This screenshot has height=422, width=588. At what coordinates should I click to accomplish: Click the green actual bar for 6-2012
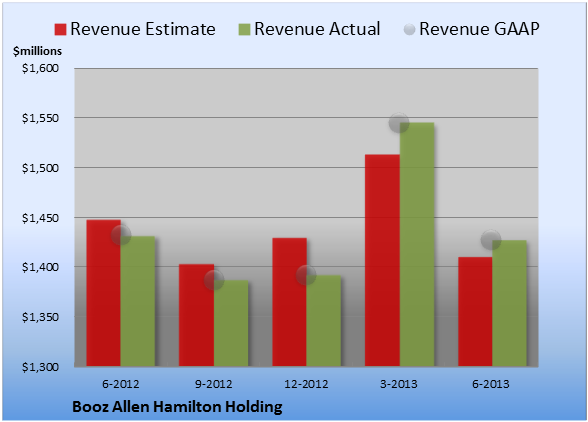coord(138,301)
